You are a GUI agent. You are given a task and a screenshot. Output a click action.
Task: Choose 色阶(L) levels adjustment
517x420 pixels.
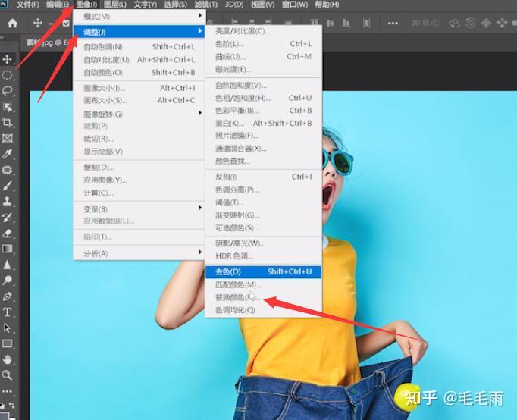coord(264,44)
